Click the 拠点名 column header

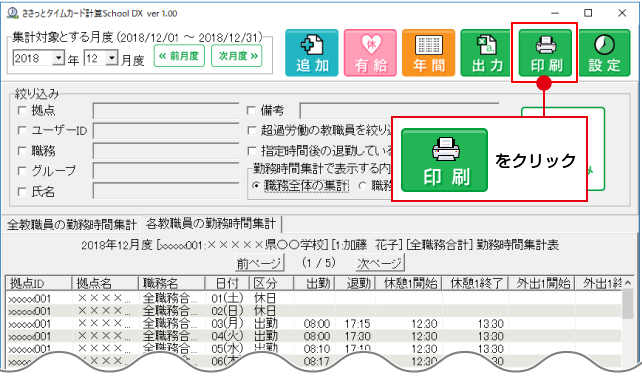pyautogui.click(x=105, y=283)
